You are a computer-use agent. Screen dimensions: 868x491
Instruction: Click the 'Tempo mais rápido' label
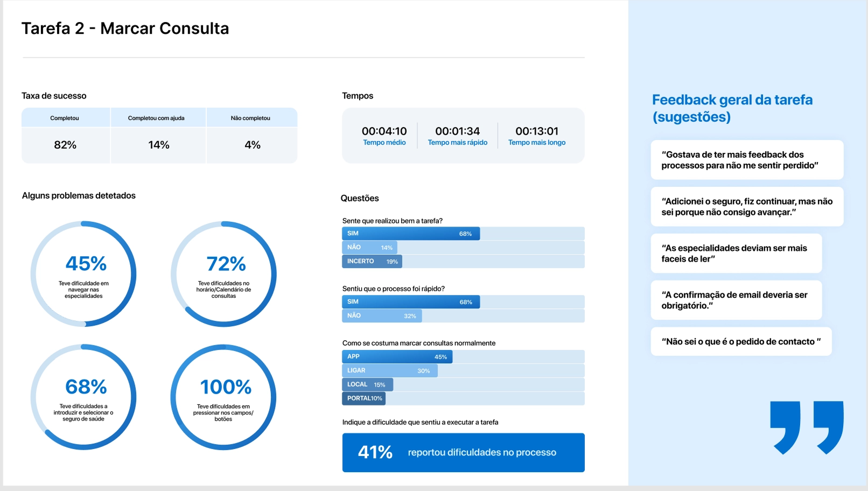(x=458, y=143)
